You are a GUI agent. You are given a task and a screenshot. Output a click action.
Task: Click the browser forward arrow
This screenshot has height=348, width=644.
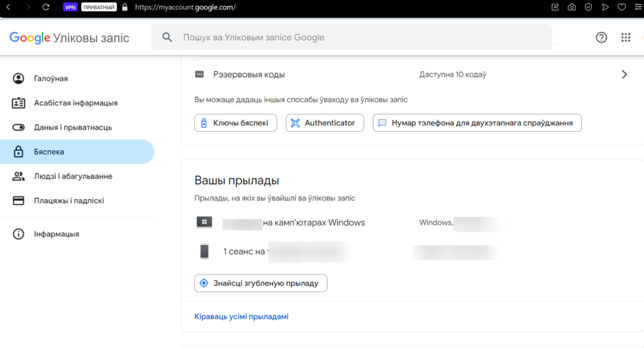[x=28, y=7]
